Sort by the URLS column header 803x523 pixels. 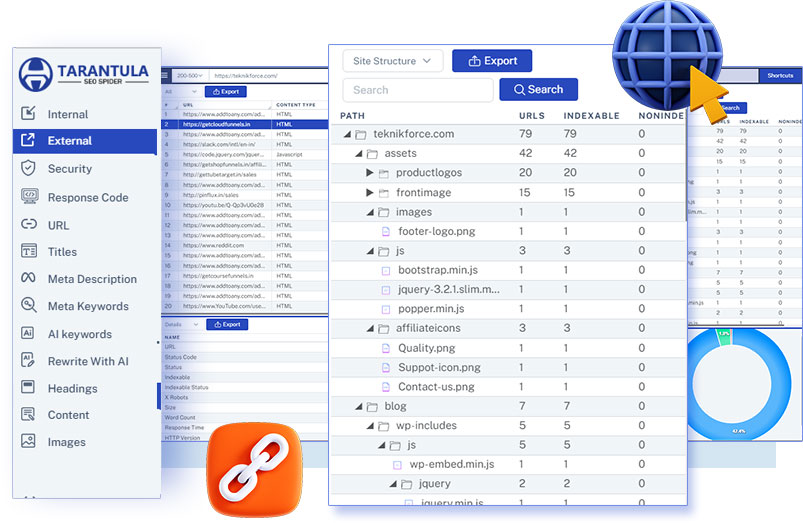pos(532,116)
